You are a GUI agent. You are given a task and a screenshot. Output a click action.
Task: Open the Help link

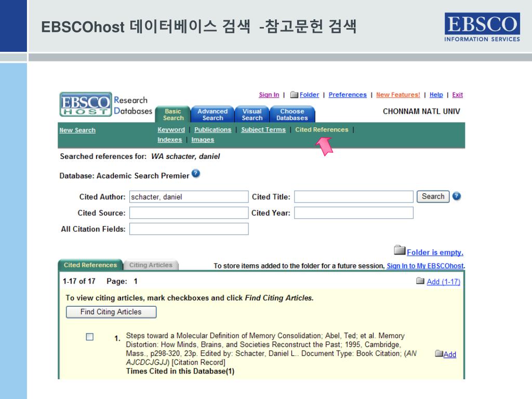(x=436, y=95)
